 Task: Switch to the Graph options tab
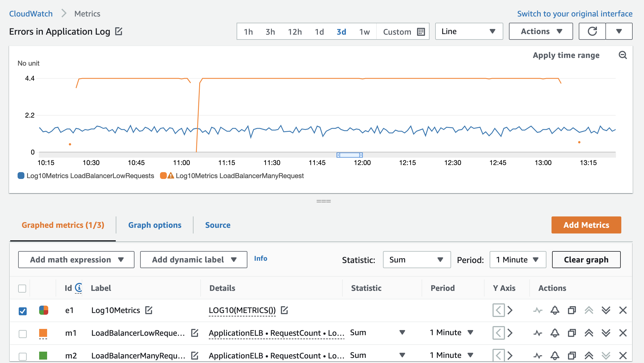[x=155, y=225]
